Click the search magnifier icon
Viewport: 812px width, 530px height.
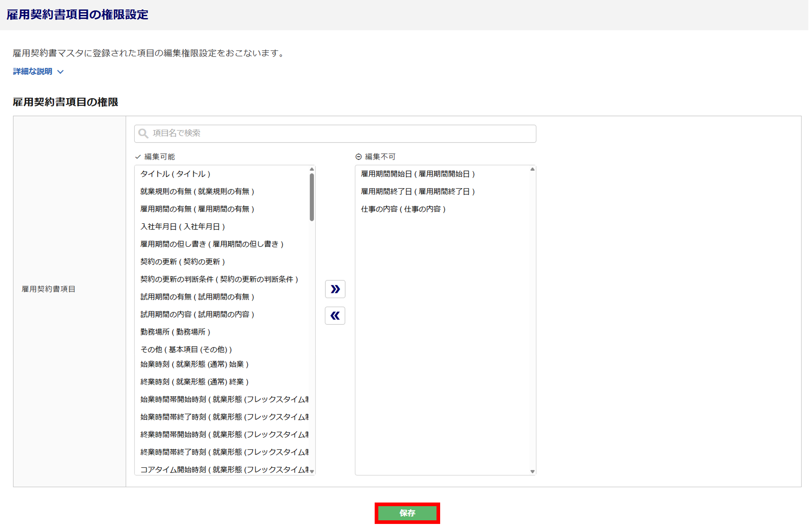pyautogui.click(x=143, y=133)
